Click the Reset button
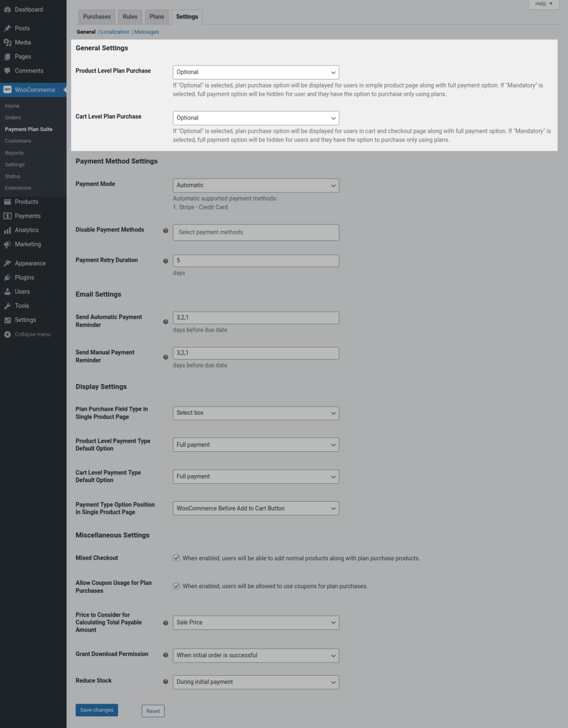This screenshot has height=728, width=568. 153,711
